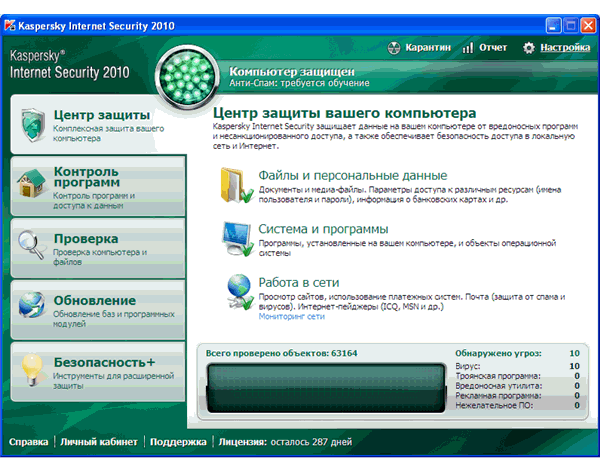600x470 pixels.
Task: Open Система и программы section heading
Action: (x=323, y=229)
